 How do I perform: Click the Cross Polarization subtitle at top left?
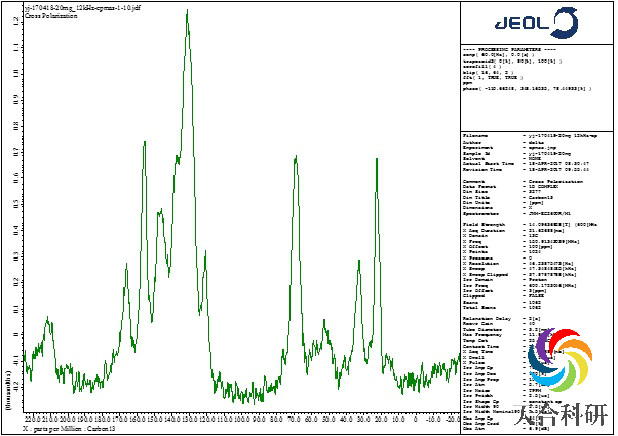click(44, 13)
